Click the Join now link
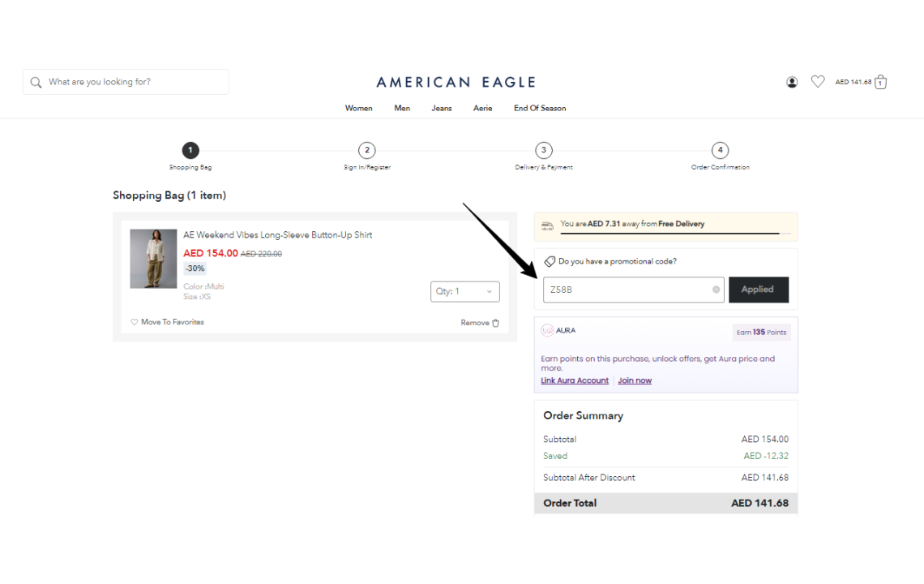 [x=635, y=380]
